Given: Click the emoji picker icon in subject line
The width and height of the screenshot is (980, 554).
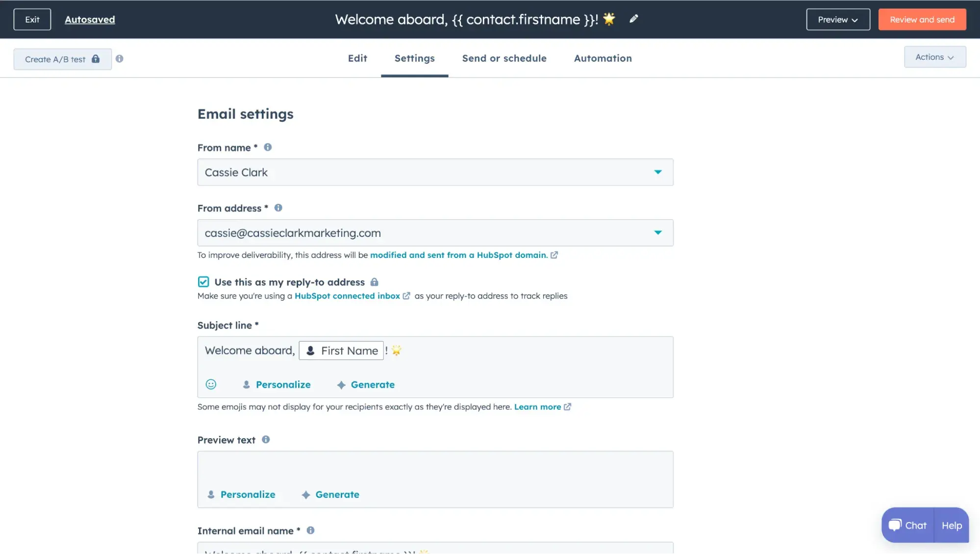Looking at the screenshot, I should 211,384.
